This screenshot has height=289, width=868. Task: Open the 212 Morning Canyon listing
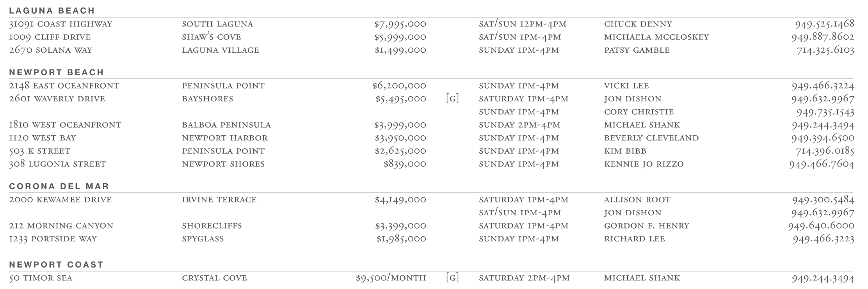coord(61,226)
